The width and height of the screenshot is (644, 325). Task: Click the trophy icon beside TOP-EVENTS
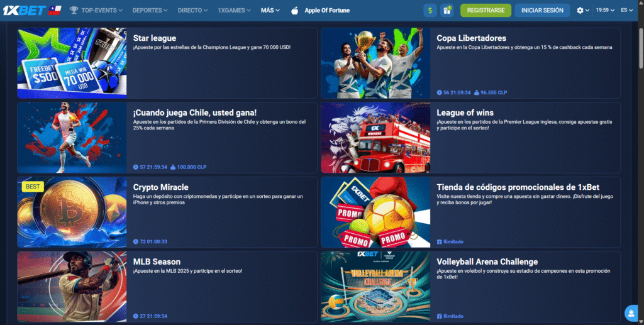coord(74,10)
